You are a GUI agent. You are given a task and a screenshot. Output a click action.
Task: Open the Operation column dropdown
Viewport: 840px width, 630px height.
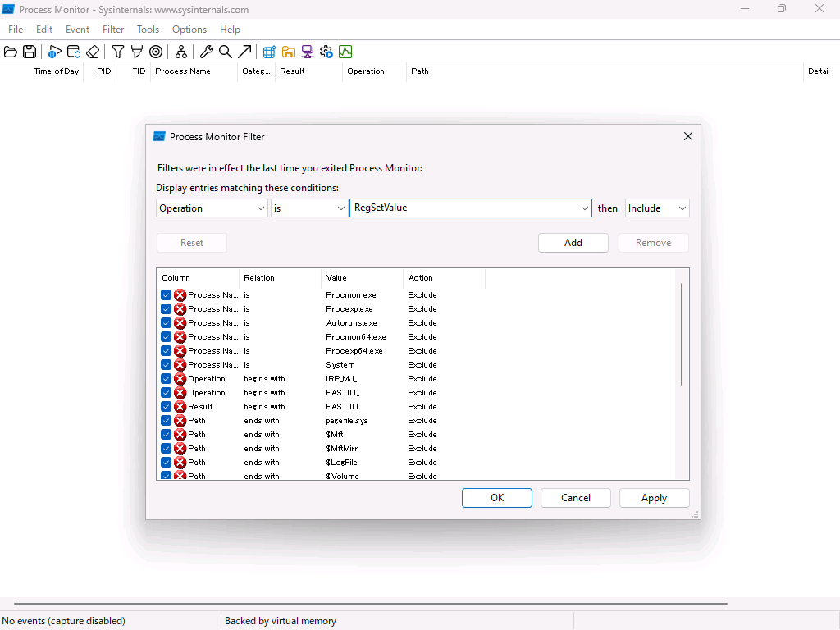tap(212, 208)
